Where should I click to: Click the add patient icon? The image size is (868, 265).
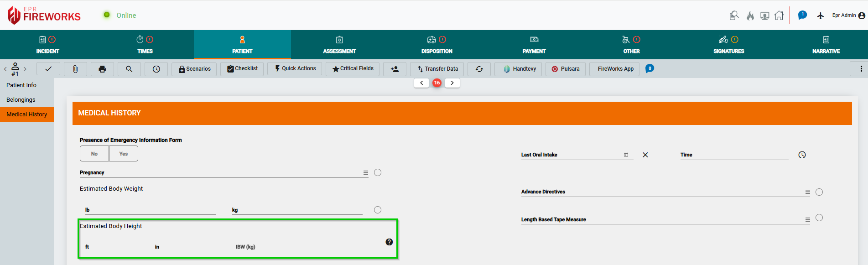point(395,69)
